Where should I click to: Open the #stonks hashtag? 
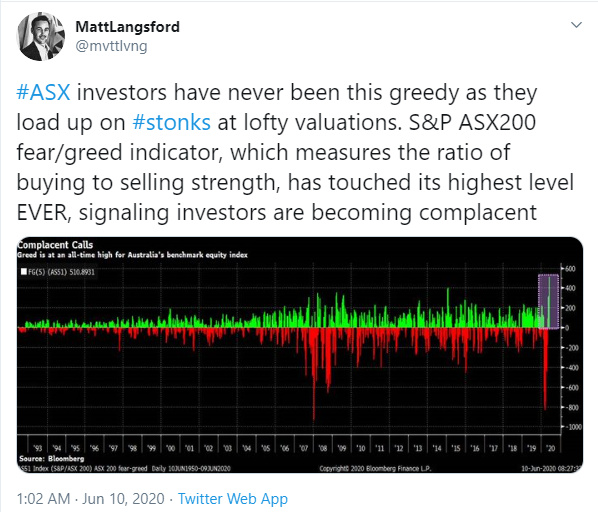pyautogui.click(x=171, y=122)
